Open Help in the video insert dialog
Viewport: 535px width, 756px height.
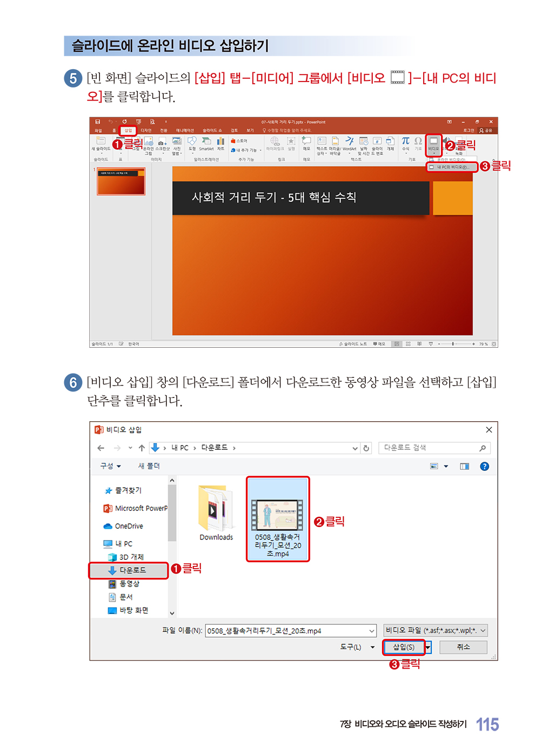click(x=485, y=467)
